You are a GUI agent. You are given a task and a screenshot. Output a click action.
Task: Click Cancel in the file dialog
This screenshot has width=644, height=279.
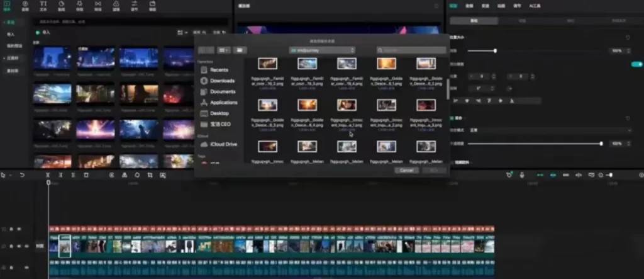click(407, 171)
